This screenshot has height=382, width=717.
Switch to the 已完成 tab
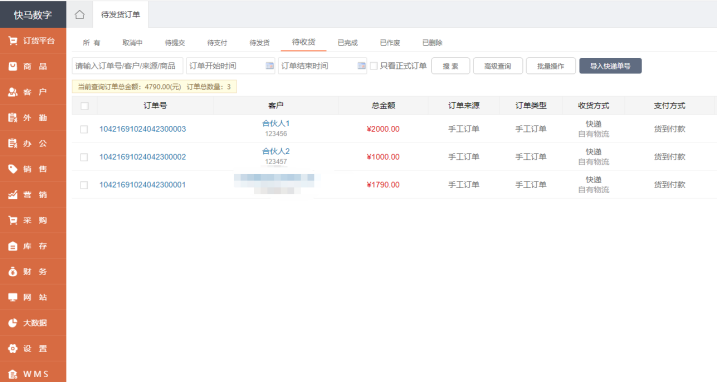348,43
